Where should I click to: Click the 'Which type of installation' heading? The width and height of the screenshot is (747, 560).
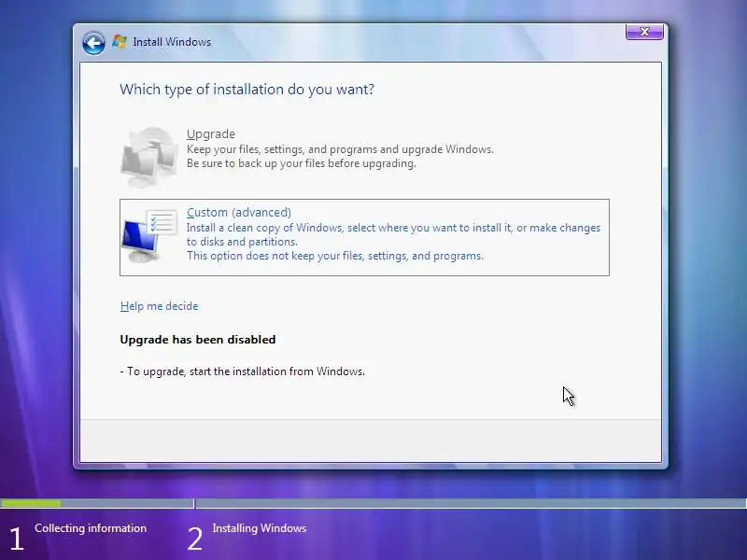click(247, 90)
